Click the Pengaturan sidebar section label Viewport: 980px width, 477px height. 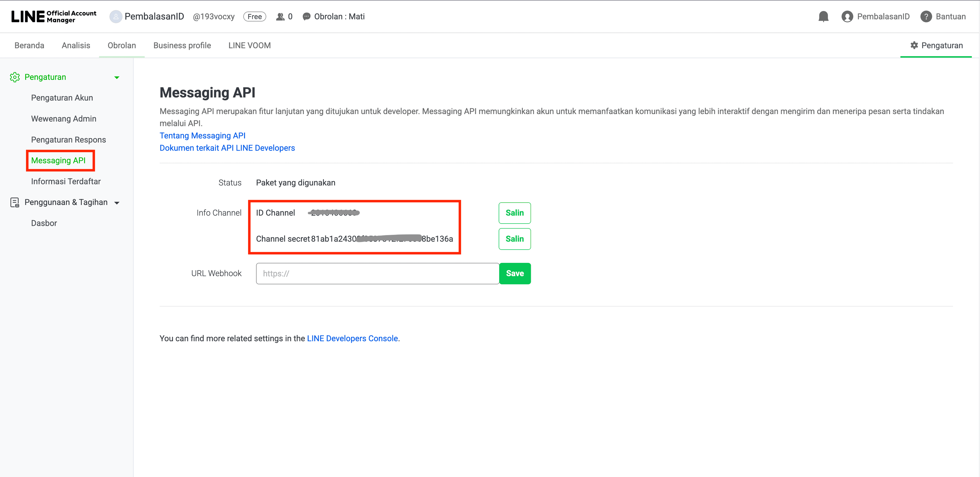45,77
